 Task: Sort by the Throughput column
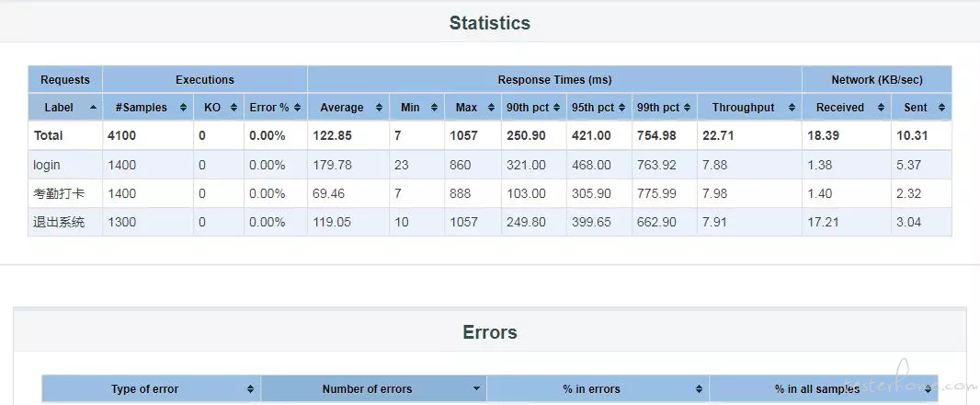749,107
